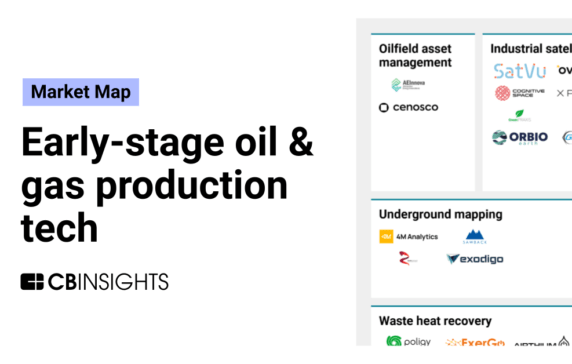Click the Industrial satellite heading
572x364 pixels.
[x=531, y=49]
